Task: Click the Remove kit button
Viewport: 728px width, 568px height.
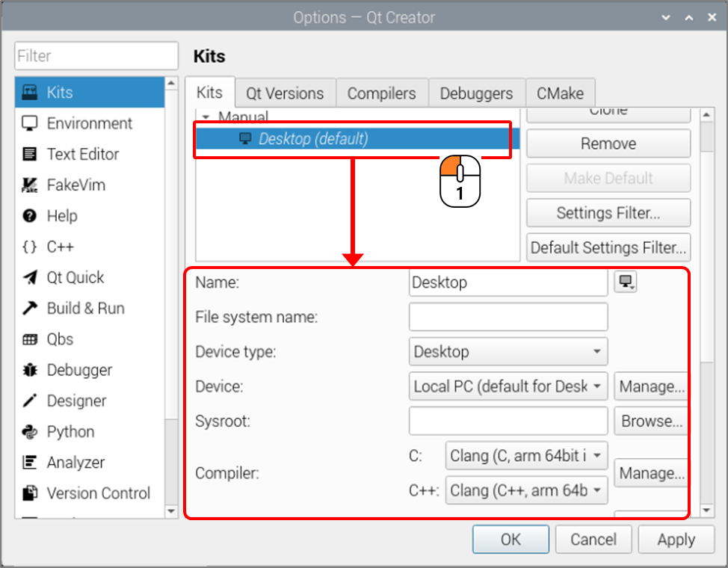Action: click(x=608, y=143)
